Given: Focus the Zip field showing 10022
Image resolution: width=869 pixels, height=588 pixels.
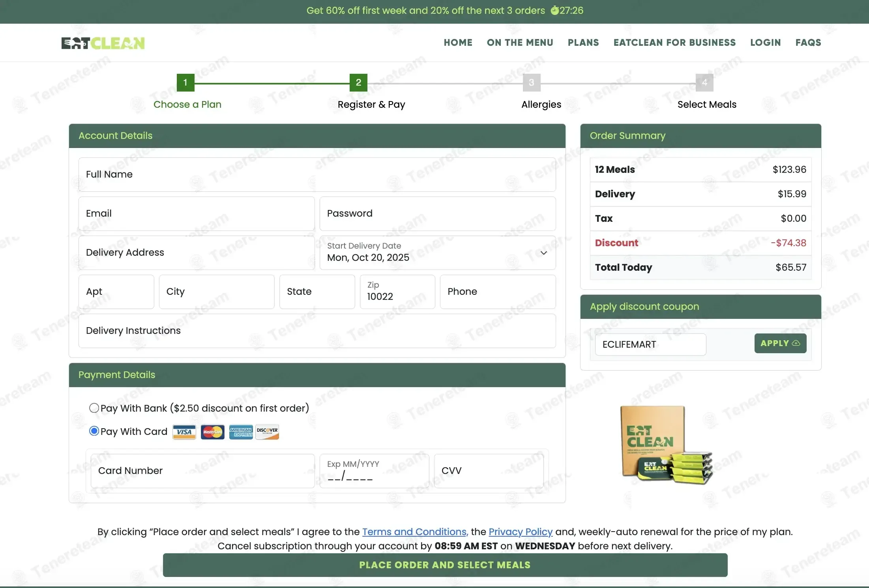Looking at the screenshot, I should 397,292.
